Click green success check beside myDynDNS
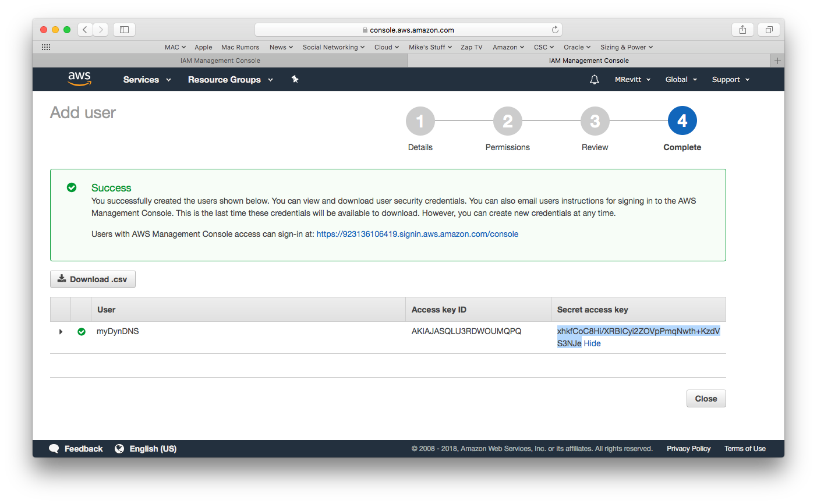Image resolution: width=817 pixels, height=504 pixels. pos(82,332)
